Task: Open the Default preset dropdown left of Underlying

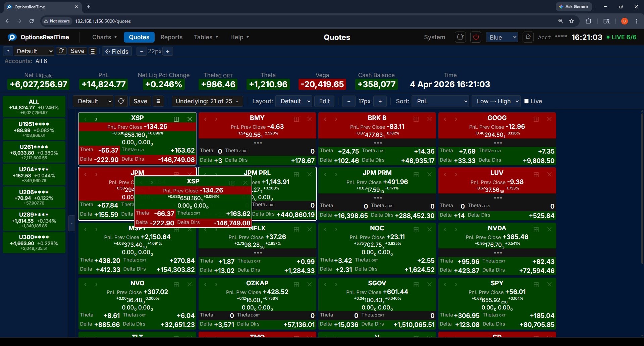Action: coord(93,101)
